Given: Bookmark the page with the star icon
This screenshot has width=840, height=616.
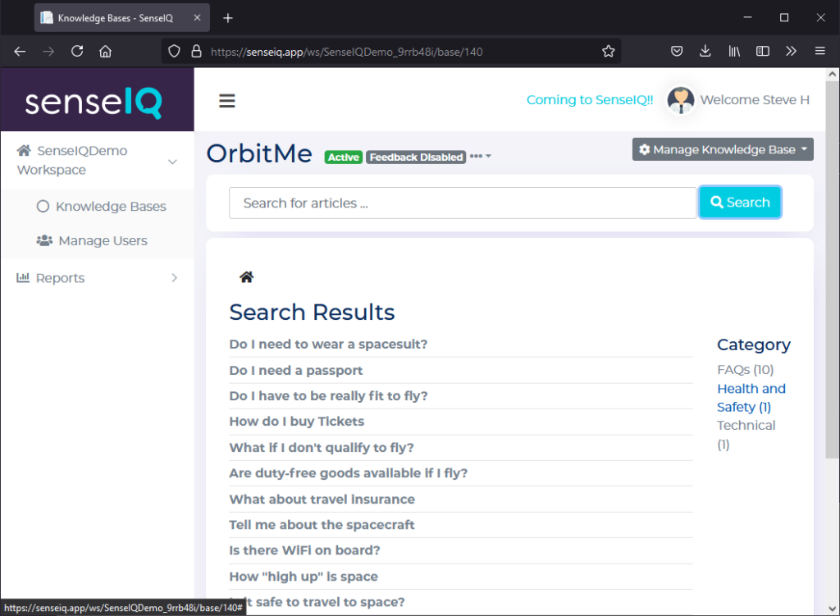Looking at the screenshot, I should point(608,52).
